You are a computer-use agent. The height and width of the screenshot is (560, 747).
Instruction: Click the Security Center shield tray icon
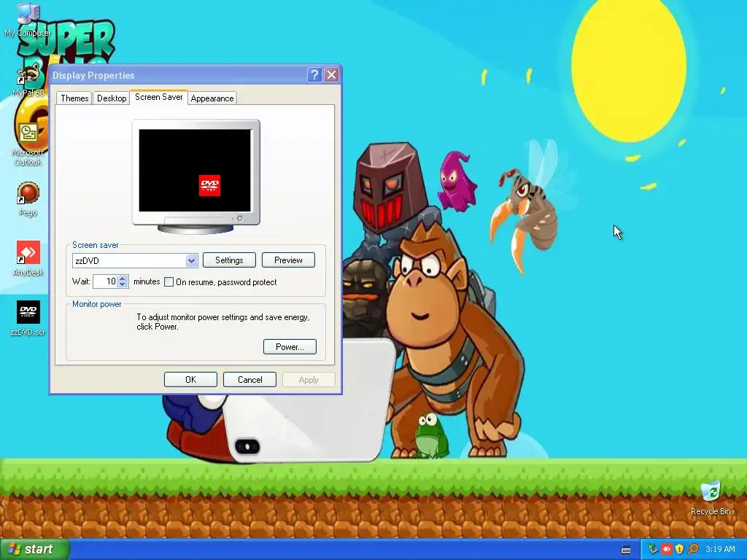point(679,550)
